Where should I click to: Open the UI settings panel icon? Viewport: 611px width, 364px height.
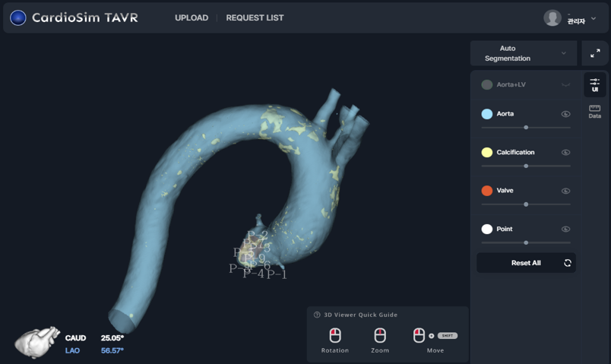(594, 84)
